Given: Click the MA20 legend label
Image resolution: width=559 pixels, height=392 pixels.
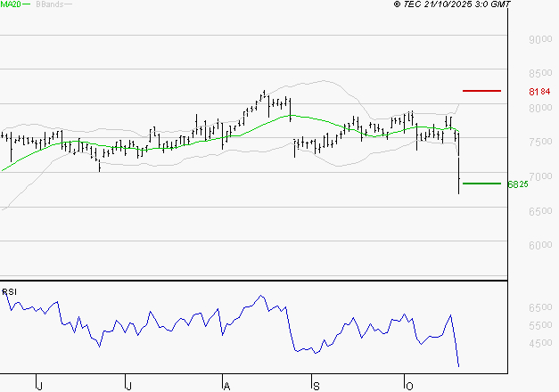Looking at the screenshot, I should [x=11, y=4].
